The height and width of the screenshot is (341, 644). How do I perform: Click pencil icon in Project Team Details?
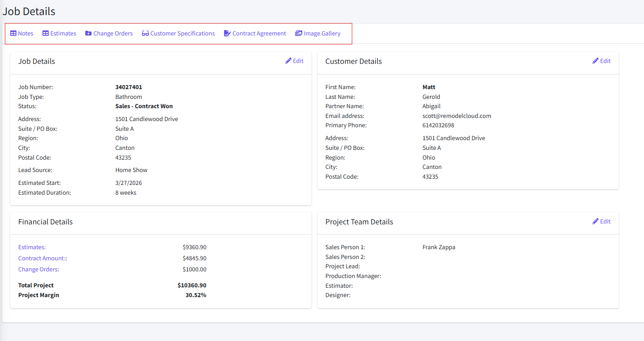[596, 221]
